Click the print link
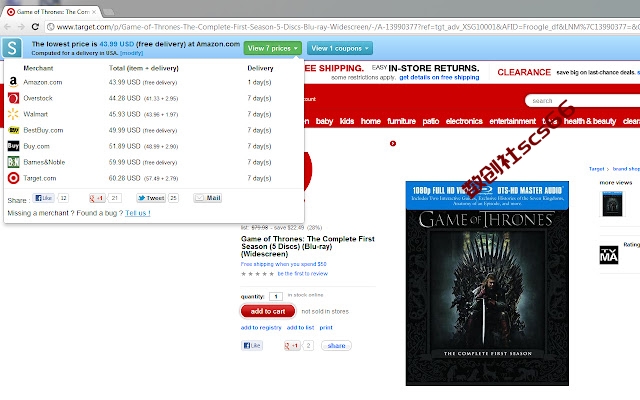Screen dimensions: 640x400 tap(326, 327)
